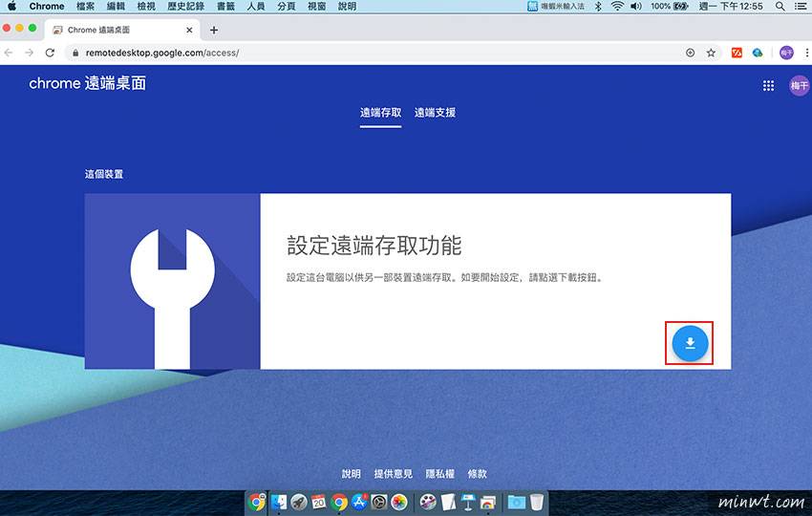
Task: Open Photos app in the dock
Action: pyautogui.click(x=399, y=502)
